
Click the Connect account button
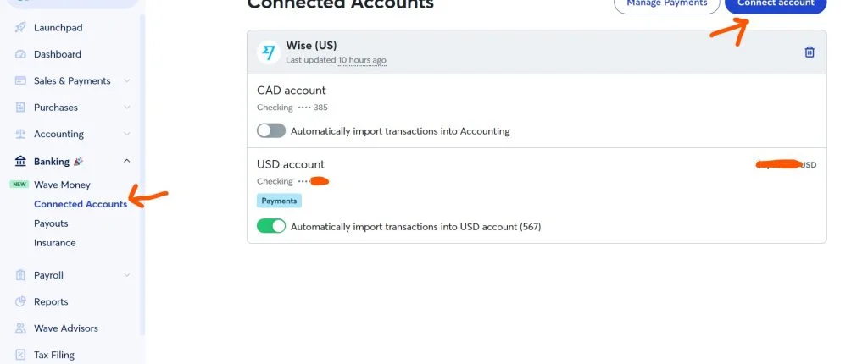[776, 4]
